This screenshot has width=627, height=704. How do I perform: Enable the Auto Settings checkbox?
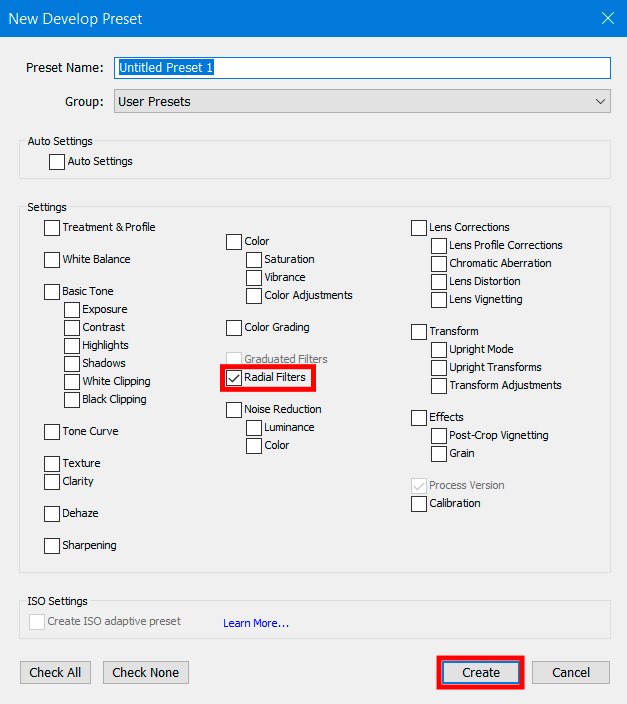(x=57, y=162)
